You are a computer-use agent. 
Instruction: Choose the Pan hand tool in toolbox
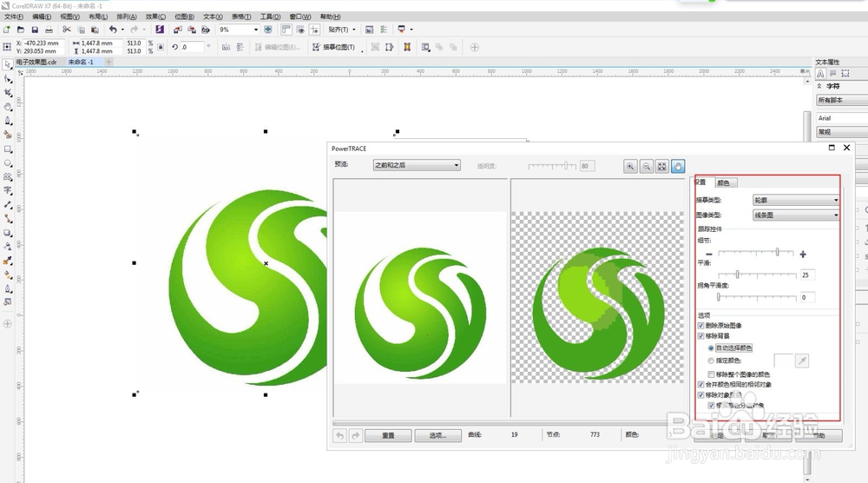[7, 106]
